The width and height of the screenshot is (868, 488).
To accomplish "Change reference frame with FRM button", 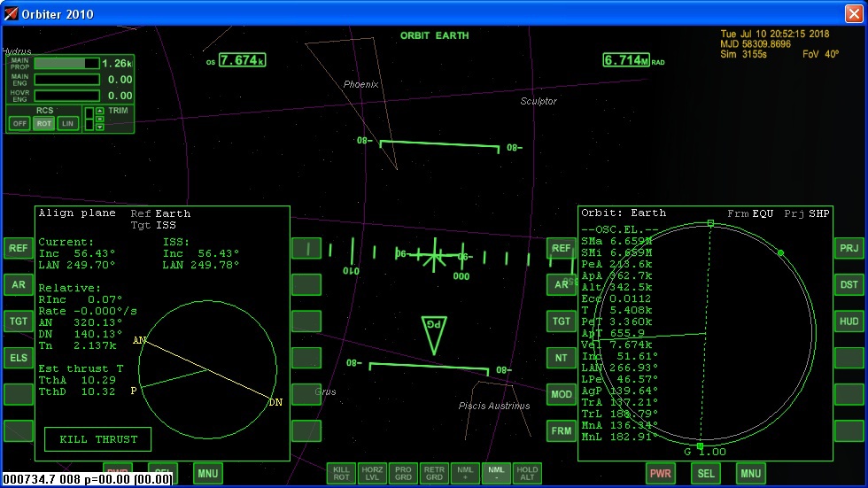I will (561, 430).
